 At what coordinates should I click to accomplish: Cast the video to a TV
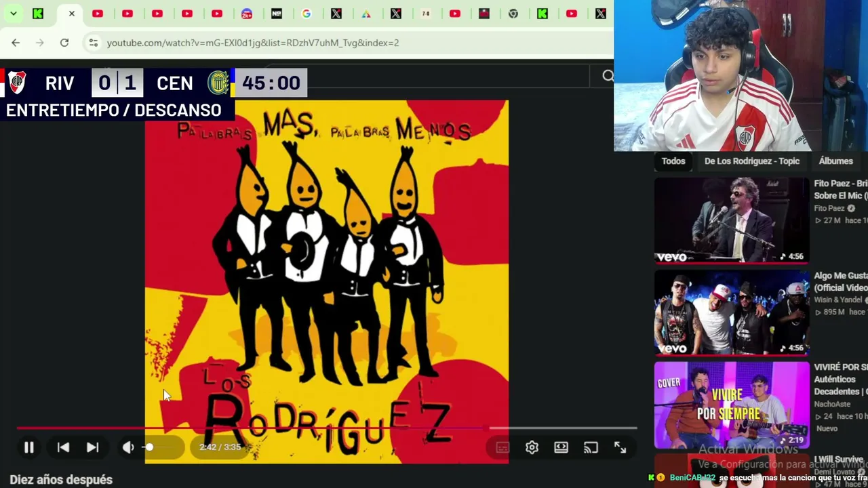coord(591,447)
